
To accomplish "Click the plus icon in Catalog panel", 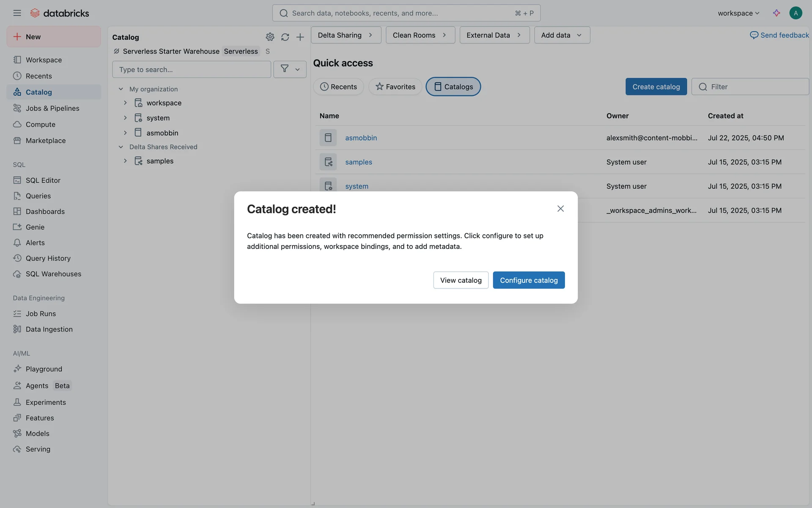I will tap(300, 37).
